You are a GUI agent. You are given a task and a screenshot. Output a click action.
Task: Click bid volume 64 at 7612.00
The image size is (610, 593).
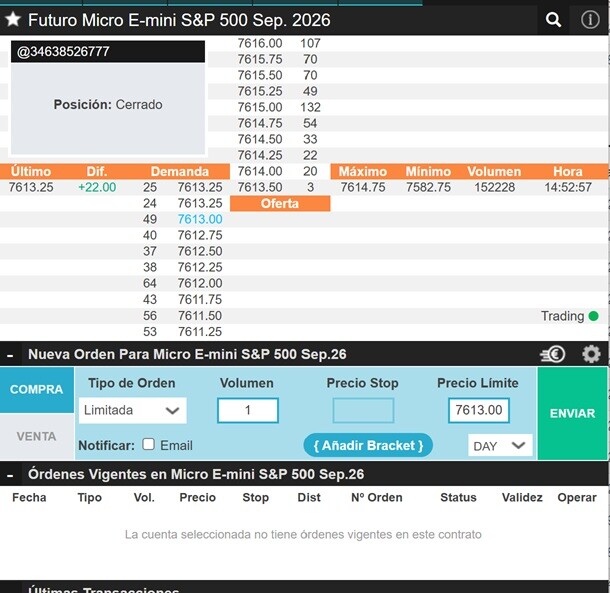[x=150, y=283]
